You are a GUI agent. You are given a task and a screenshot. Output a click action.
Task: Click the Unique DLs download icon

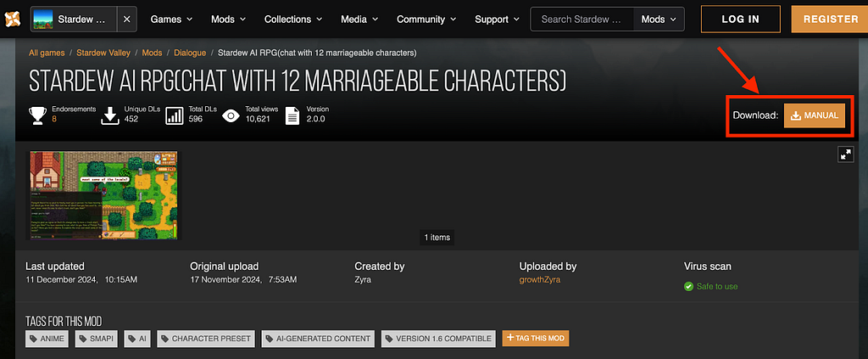point(110,115)
